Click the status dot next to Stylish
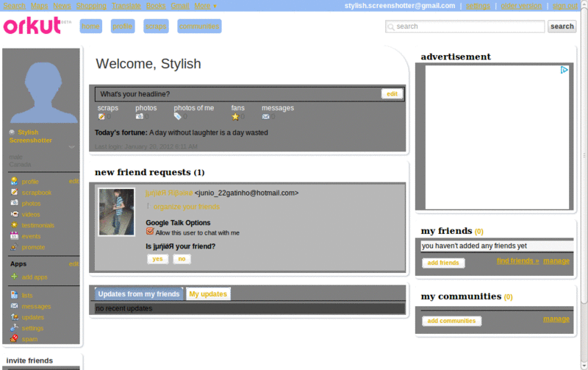Screen dimensions: 588x370 [12, 132]
